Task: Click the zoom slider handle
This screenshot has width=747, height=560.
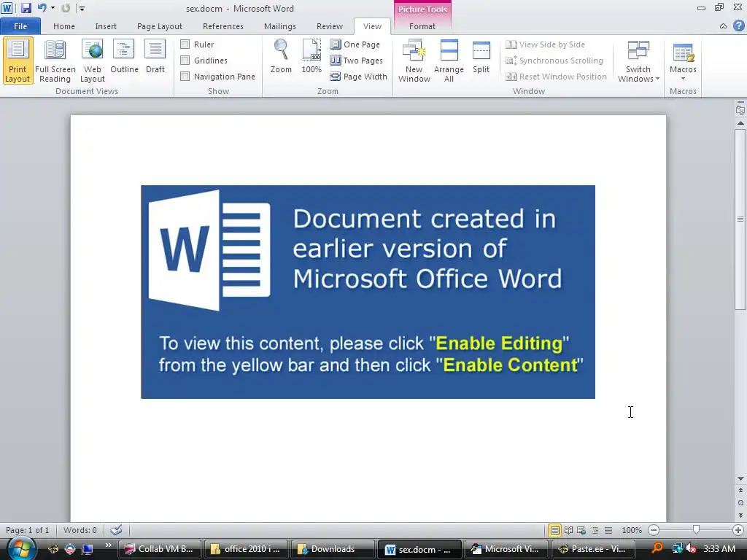Action: (x=696, y=529)
